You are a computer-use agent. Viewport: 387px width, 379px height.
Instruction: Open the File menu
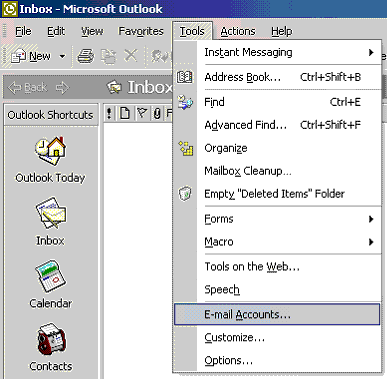23,31
